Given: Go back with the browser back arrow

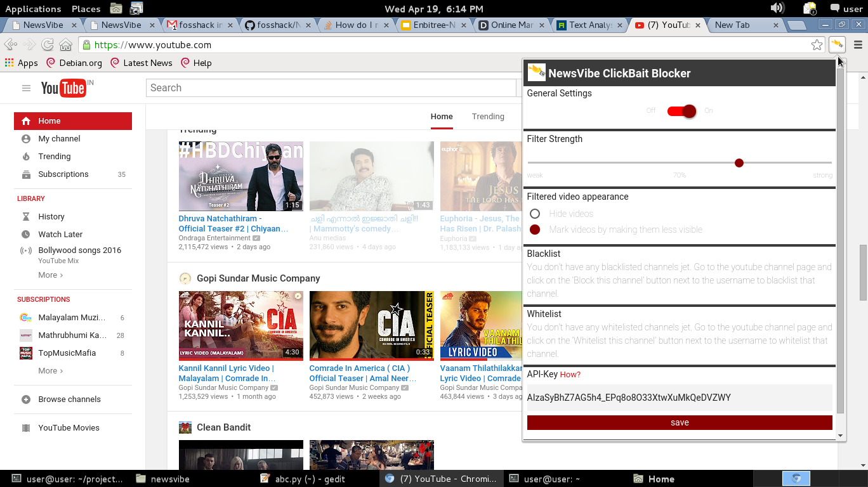Looking at the screenshot, I should (x=10, y=45).
